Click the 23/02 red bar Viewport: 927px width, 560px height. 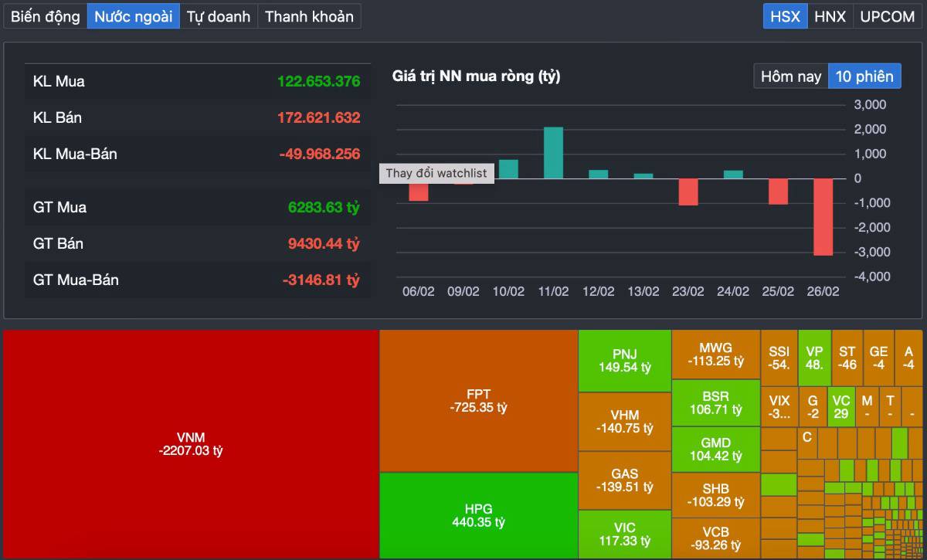click(688, 192)
